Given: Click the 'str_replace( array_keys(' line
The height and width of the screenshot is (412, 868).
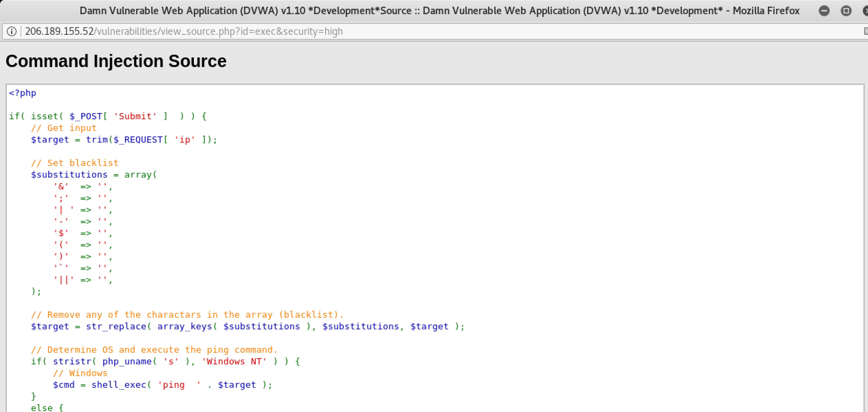Looking at the screenshot, I should pos(248,326).
